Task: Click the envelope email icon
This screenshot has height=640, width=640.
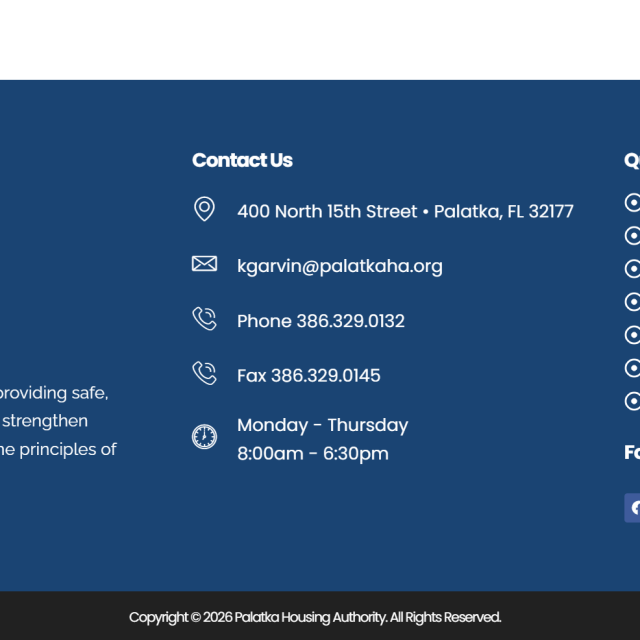Action: click(x=204, y=264)
